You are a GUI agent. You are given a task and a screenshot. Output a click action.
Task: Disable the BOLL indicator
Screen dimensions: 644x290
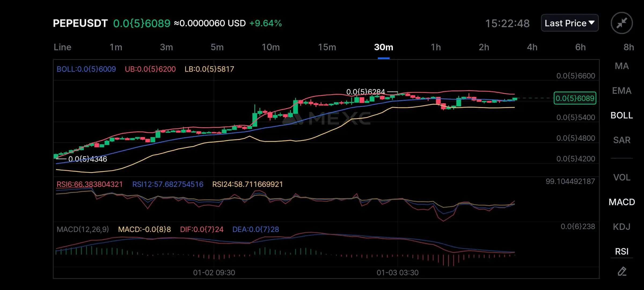[621, 115]
